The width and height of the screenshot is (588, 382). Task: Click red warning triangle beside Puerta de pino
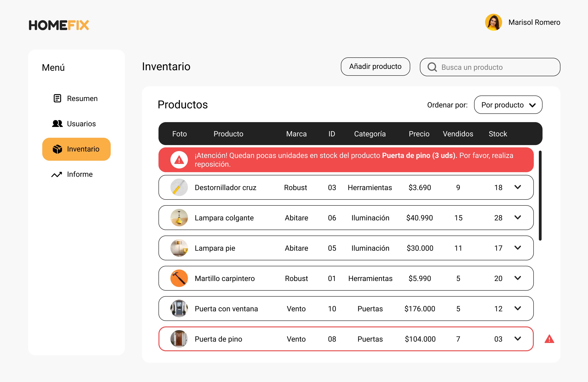pyautogui.click(x=549, y=339)
